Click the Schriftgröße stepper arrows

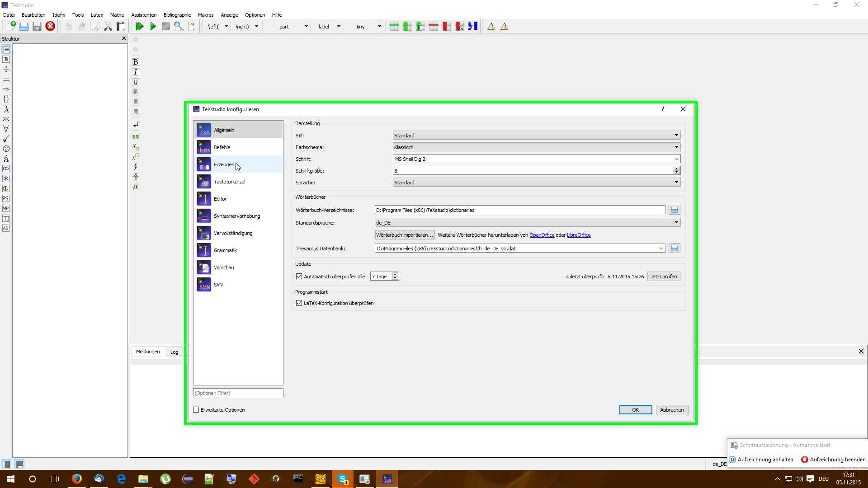click(x=676, y=170)
